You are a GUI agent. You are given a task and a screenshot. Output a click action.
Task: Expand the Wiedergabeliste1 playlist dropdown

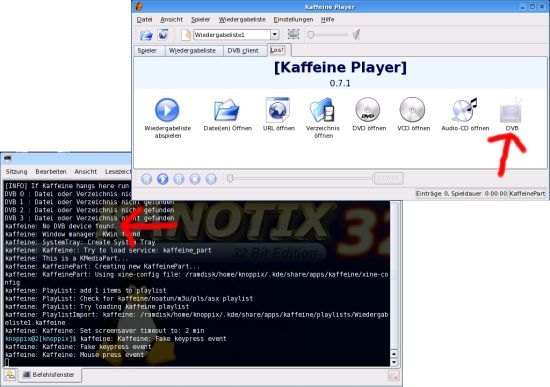point(275,34)
